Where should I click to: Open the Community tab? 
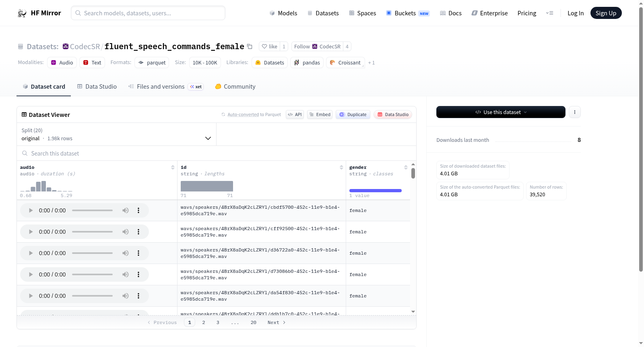(x=235, y=87)
